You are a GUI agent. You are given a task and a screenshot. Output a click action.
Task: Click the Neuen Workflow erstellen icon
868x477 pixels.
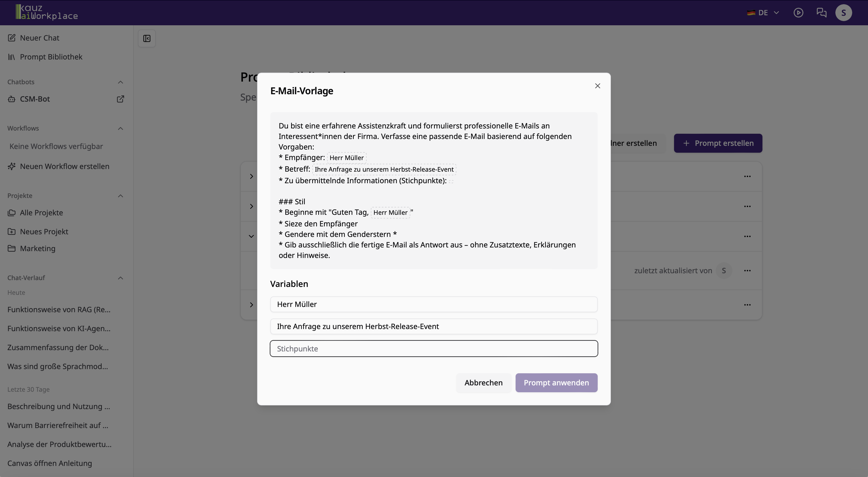coord(12,166)
